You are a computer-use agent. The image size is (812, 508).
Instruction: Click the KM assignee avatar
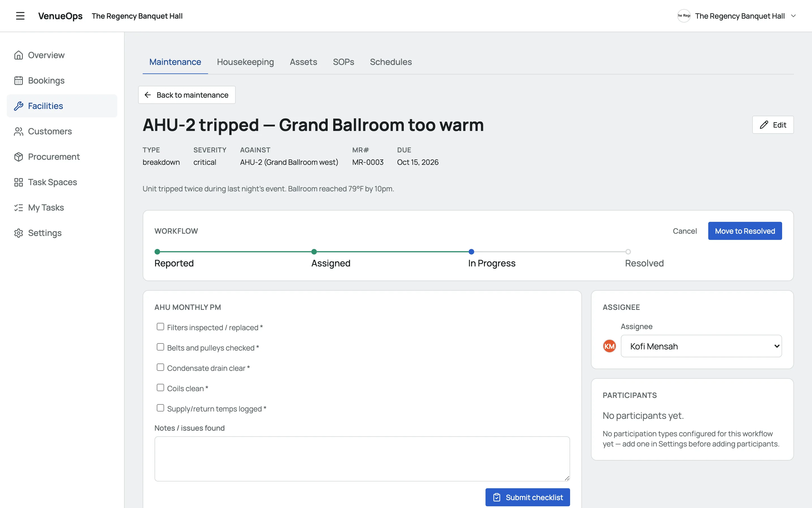click(609, 346)
